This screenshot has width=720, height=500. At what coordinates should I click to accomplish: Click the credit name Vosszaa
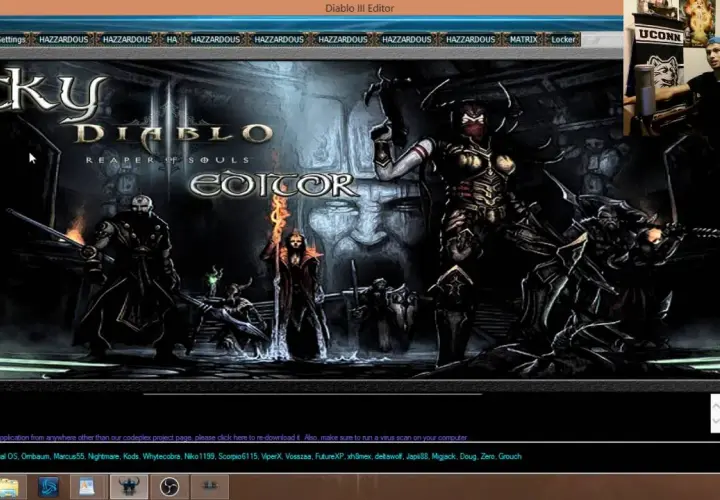click(298, 456)
